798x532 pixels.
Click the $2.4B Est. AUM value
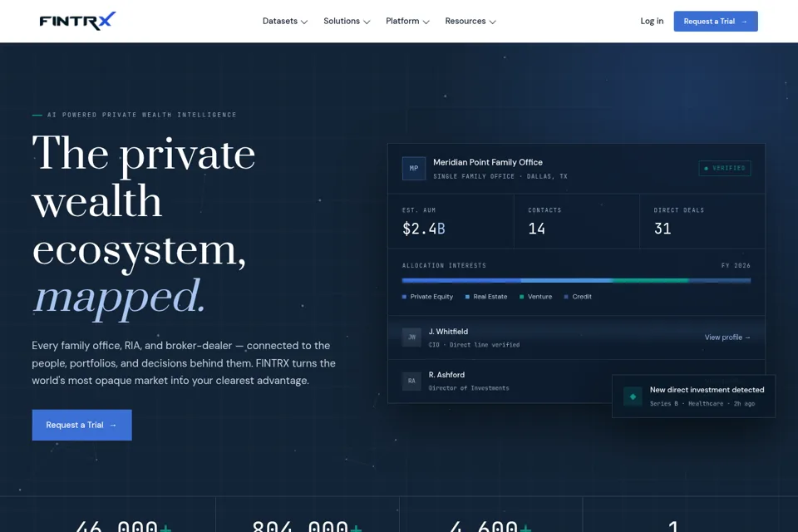(x=423, y=229)
